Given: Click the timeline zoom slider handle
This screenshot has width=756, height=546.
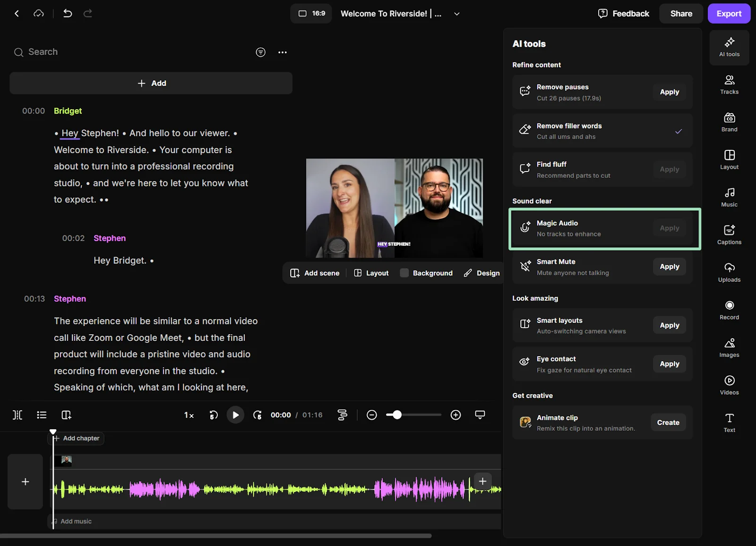Looking at the screenshot, I should pyautogui.click(x=397, y=415).
